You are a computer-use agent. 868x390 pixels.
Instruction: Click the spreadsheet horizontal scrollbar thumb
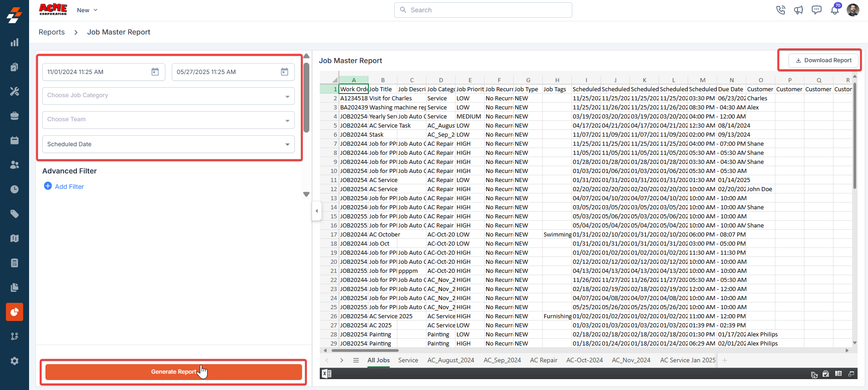(365, 351)
